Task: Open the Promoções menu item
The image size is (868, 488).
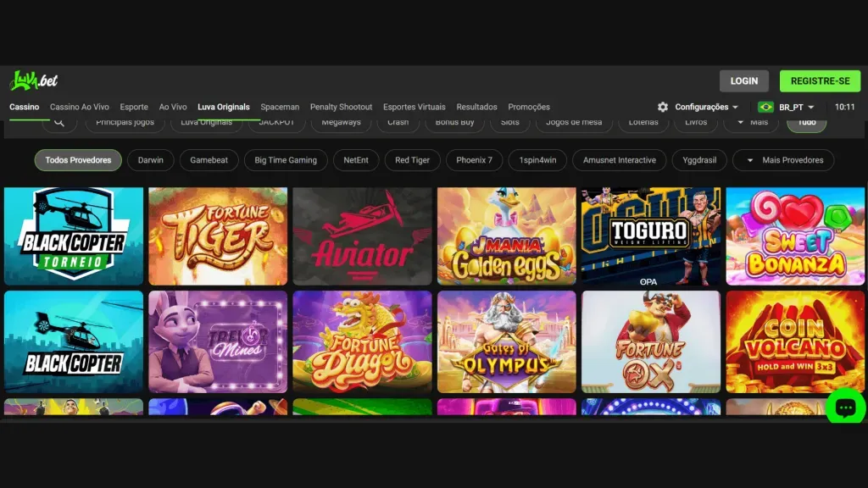Action: click(x=529, y=107)
